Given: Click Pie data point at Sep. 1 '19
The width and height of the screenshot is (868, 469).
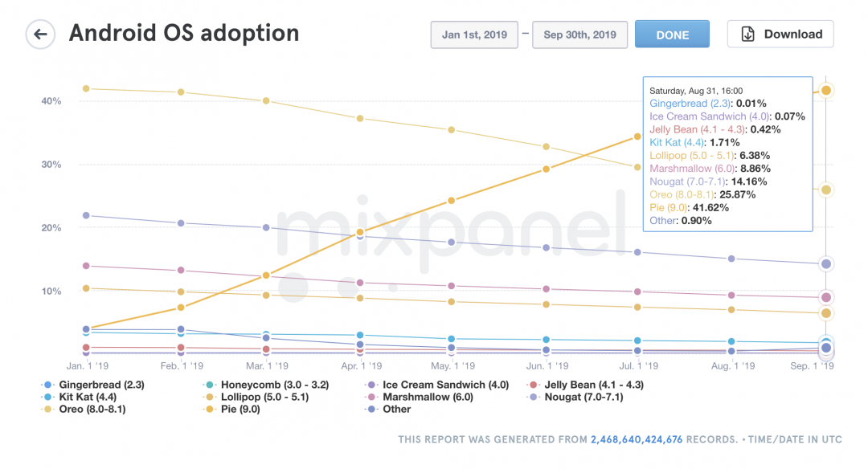Looking at the screenshot, I should (825, 90).
